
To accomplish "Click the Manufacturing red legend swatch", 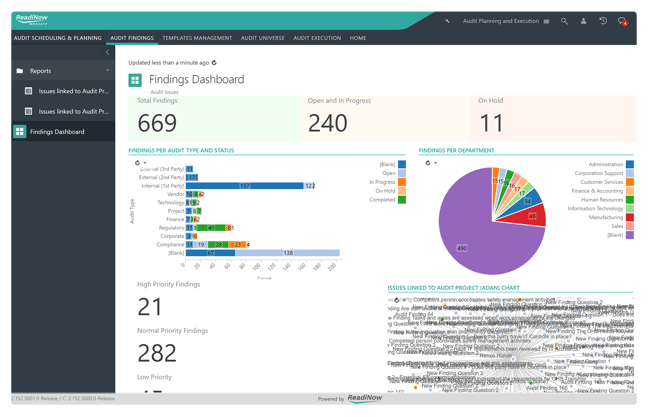I will pyautogui.click(x=630, y=217).
